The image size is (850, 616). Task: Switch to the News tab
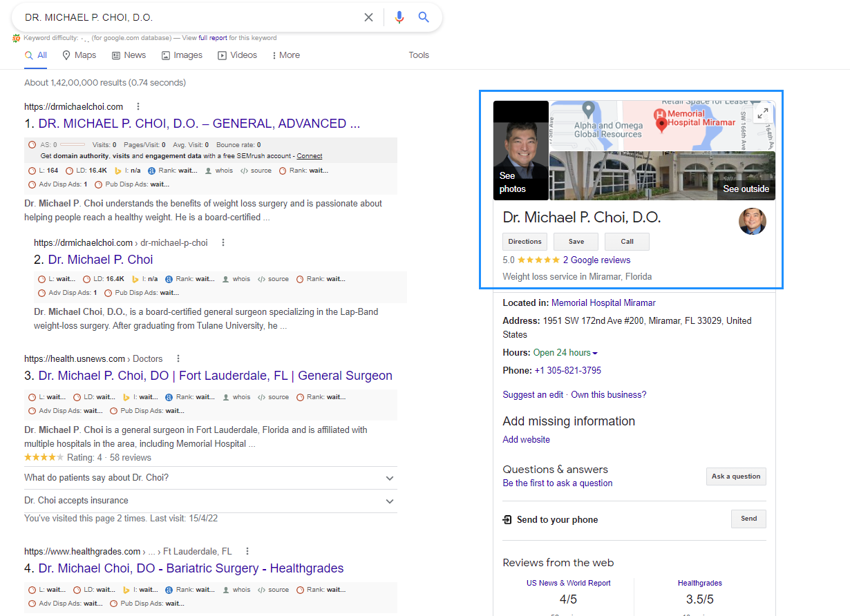[x=129, y=55]
